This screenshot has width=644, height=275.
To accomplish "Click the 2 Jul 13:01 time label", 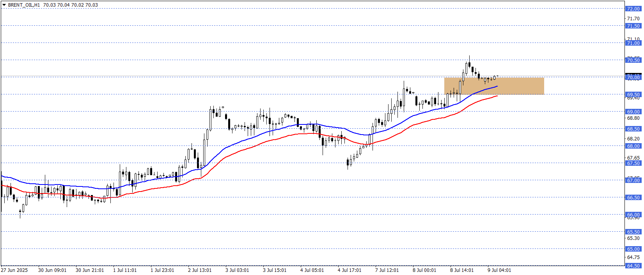I will pyautogui.click(x=200, y=270).
